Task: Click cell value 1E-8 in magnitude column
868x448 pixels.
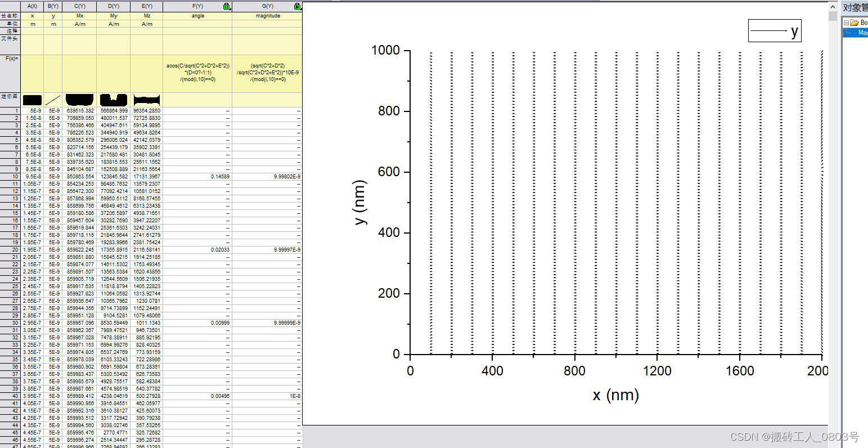Action: click(x=268, y=396)
